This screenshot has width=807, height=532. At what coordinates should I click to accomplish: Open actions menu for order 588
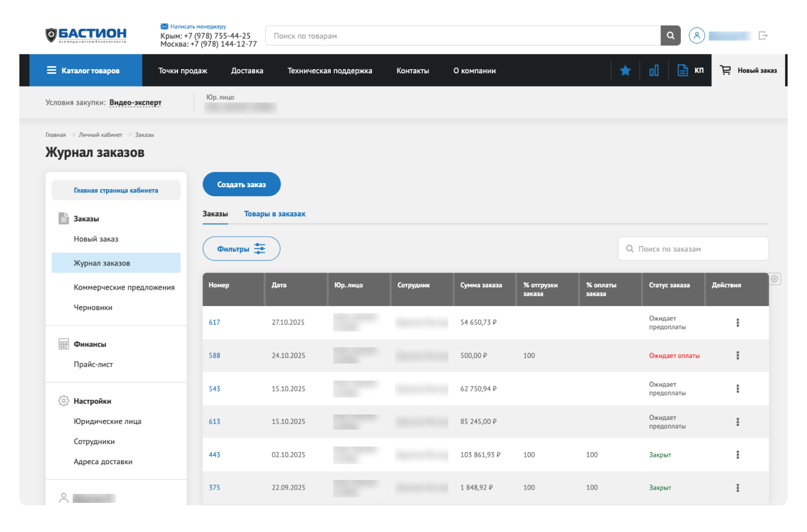(x=737, y=356)
